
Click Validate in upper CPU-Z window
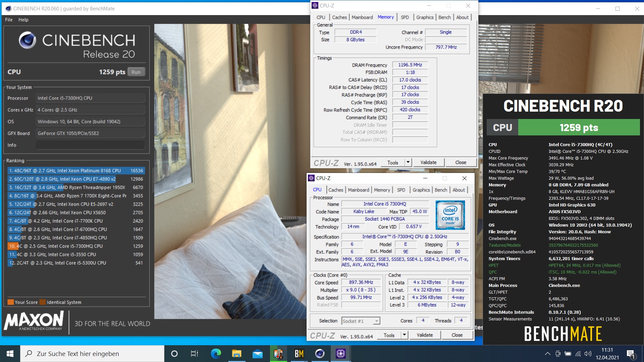pos(428,163)
